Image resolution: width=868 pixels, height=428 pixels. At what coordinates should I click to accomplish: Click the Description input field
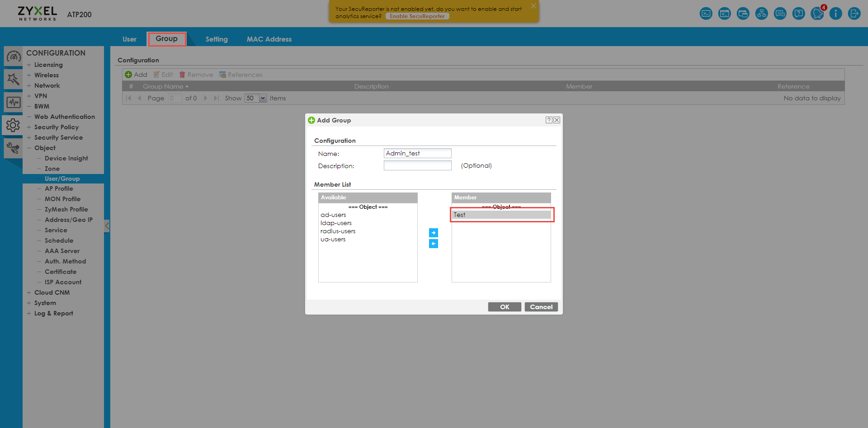tap(417, 166)
